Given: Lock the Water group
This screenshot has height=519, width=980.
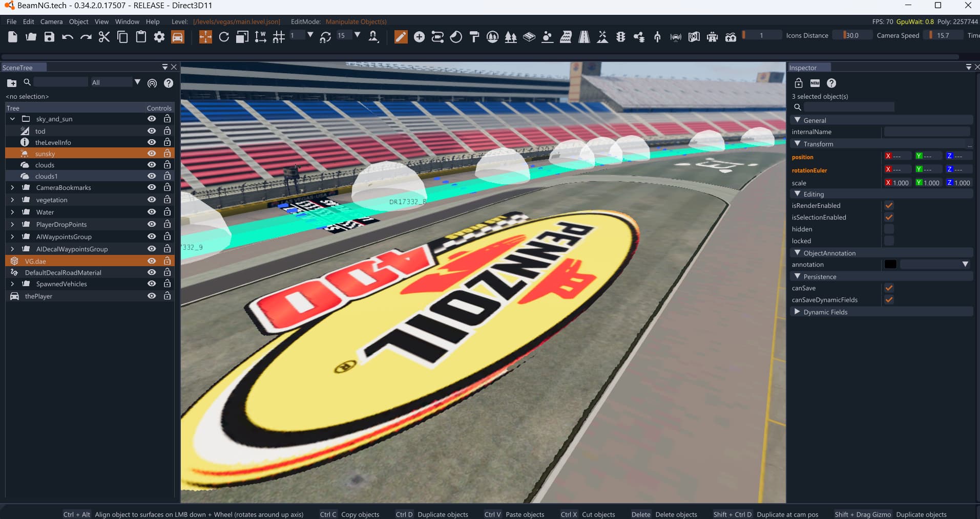Looking at the screenshot, I should coord(167,212).
